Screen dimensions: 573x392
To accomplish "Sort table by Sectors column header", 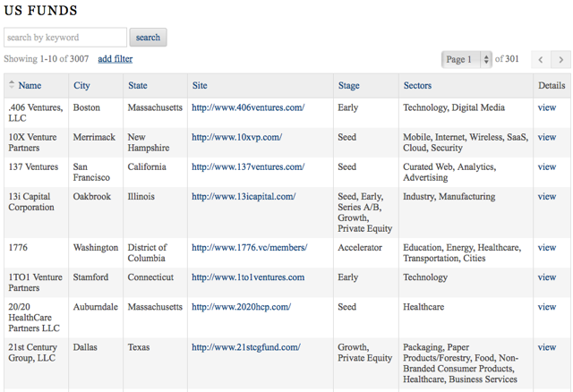I will [x=417, y=86].
